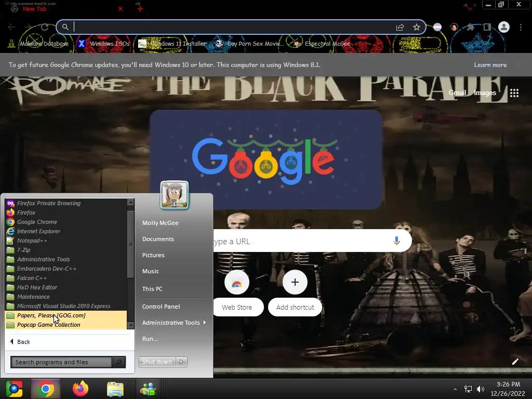Open the Malware Database bookmark
The image size is (532, 399).
click(38, 44)
